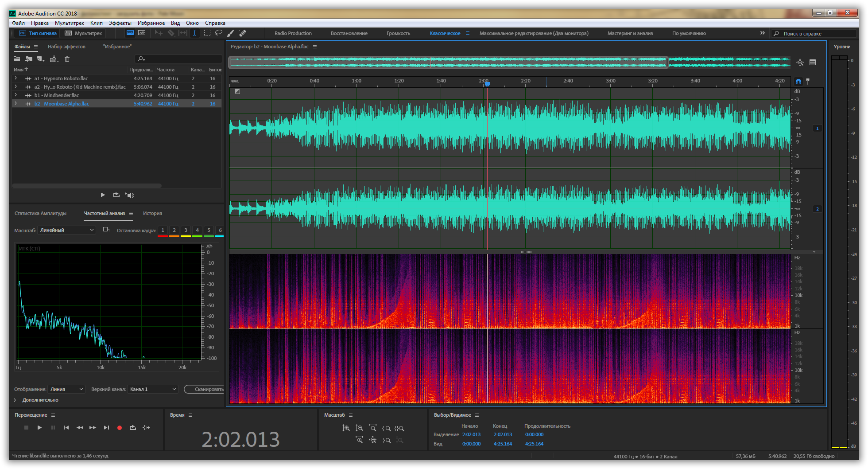Switch to Мультитрек view
Viewport: 868px width, 469px height.
coord(84,33)
